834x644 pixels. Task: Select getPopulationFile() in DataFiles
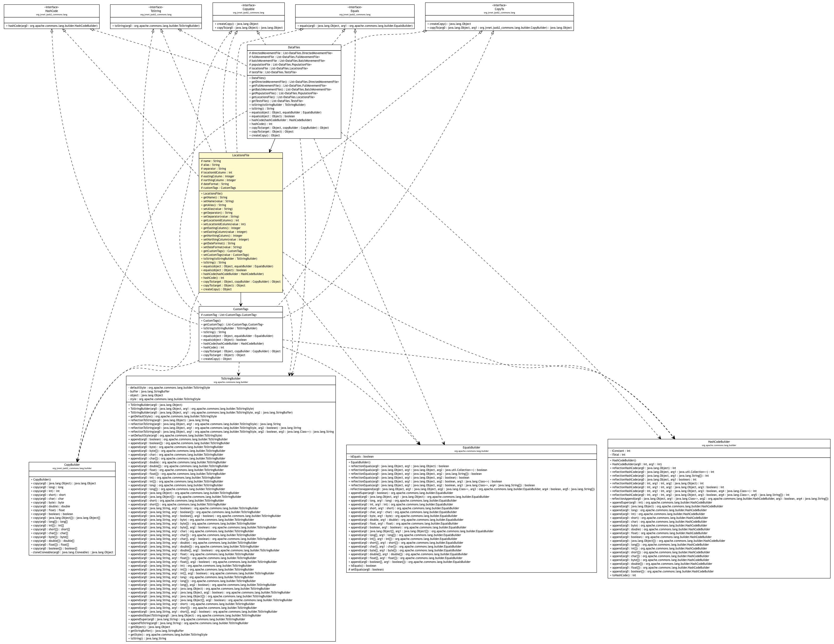[283, 93]
